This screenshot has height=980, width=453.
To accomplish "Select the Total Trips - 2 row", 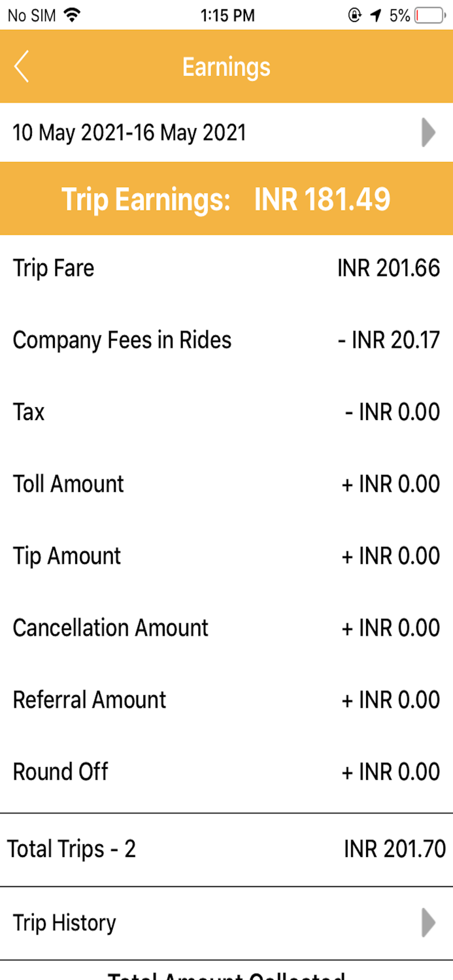I will [72, 849].
